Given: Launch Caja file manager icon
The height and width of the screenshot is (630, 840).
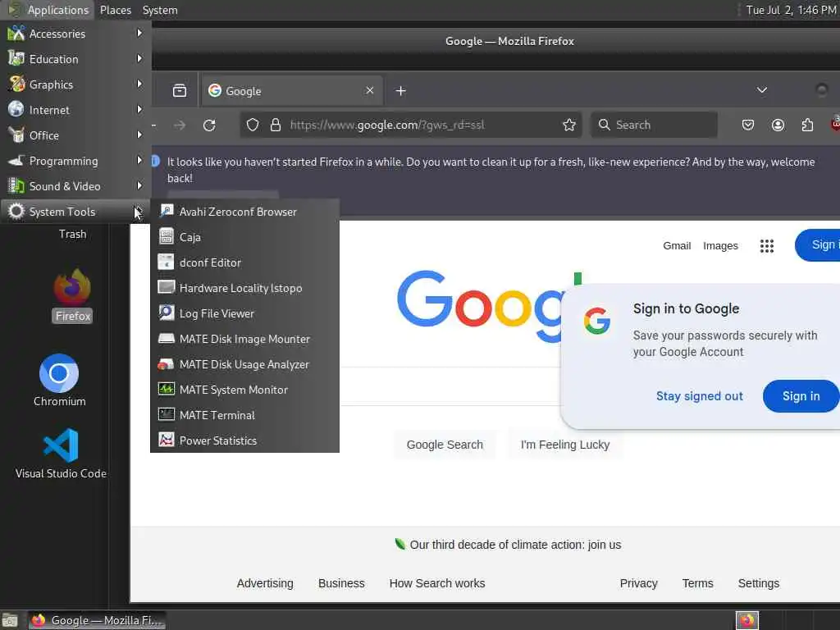Looking at the screenshot, I should [x=166, y=236].
